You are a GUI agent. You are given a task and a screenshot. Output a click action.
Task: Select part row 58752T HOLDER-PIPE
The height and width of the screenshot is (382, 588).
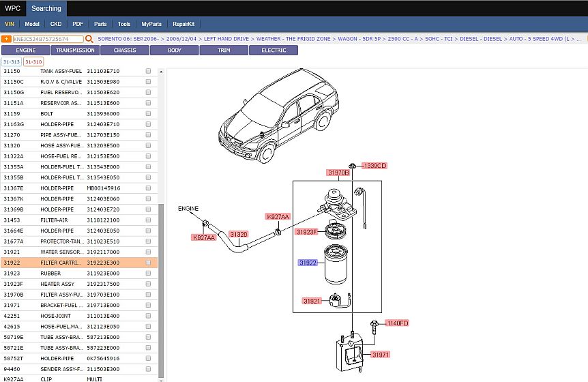point(79,358)
